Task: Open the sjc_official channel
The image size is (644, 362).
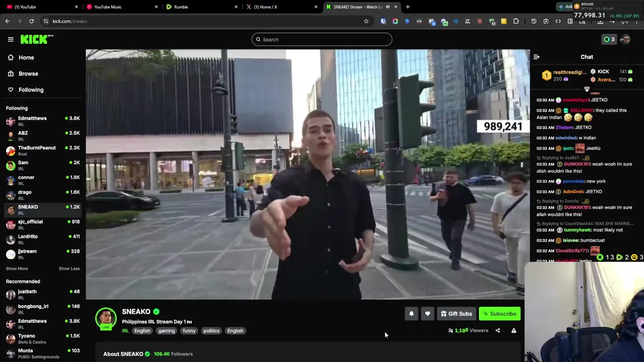Action: coord(43,224)
